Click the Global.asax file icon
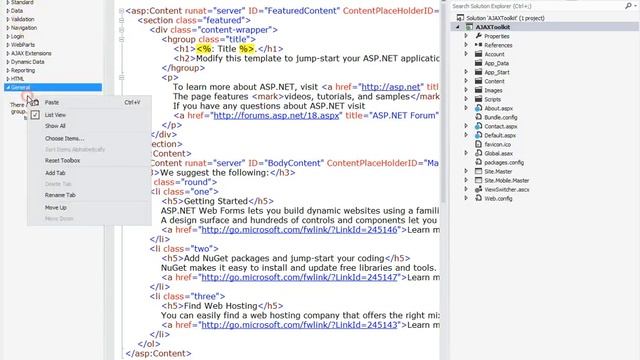The image size is (640, 360). 478,153
